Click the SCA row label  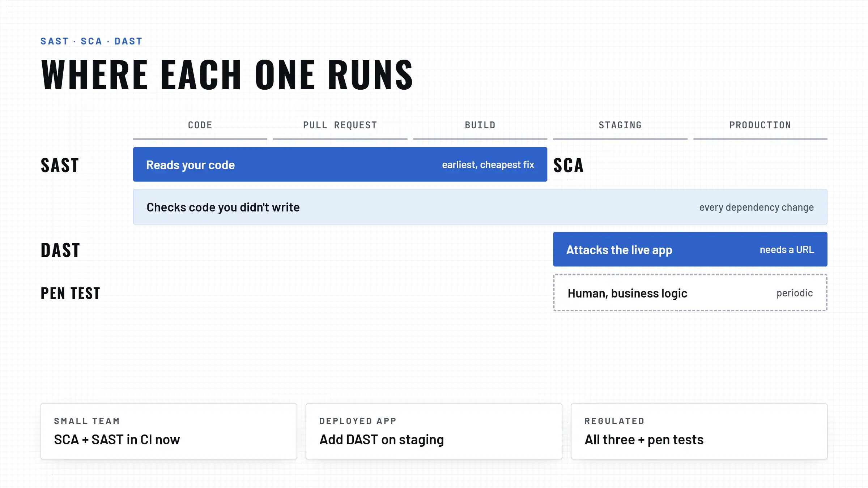tap(568, 165)
